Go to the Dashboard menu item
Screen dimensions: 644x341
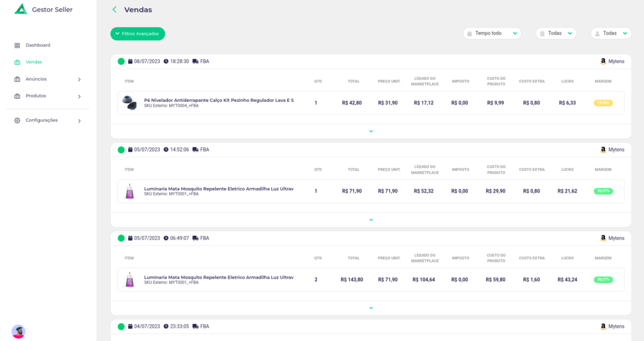coord(38,45)
